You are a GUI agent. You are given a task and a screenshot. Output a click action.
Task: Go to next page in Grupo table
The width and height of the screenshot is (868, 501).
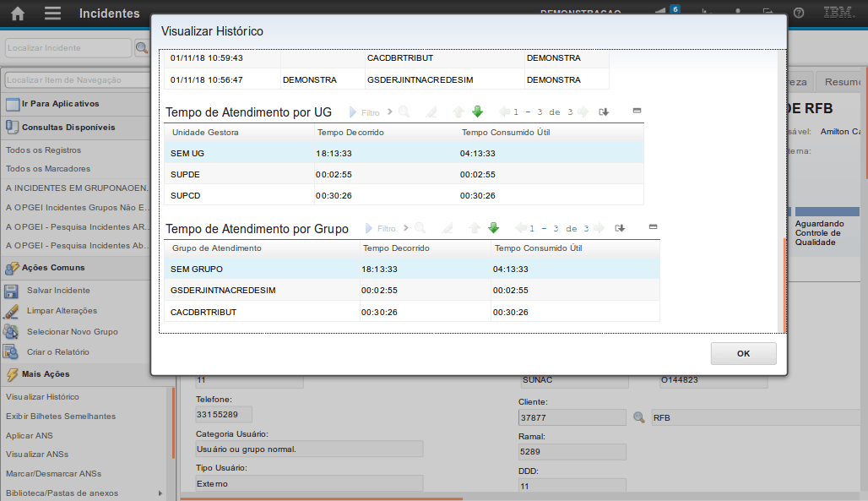(x=599, y=228)
